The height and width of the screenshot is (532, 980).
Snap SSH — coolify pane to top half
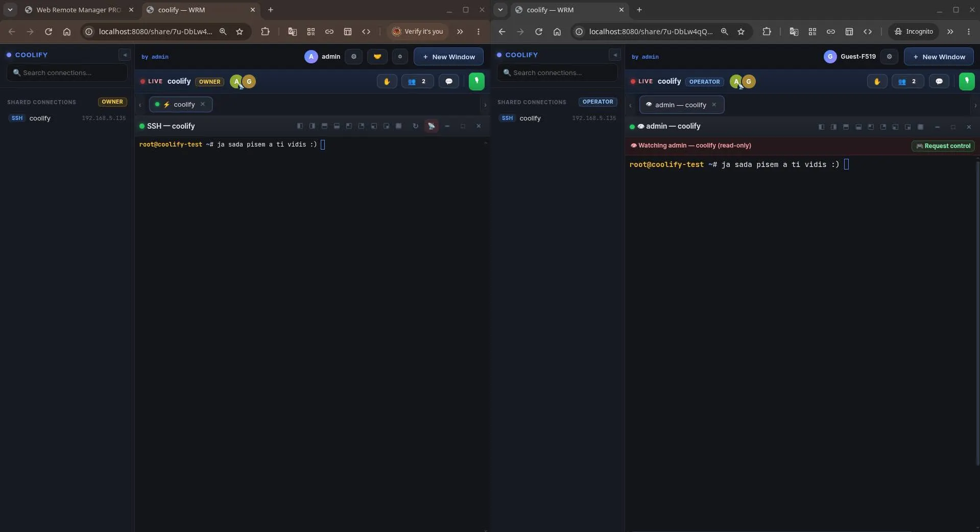(x=324, y=126)
